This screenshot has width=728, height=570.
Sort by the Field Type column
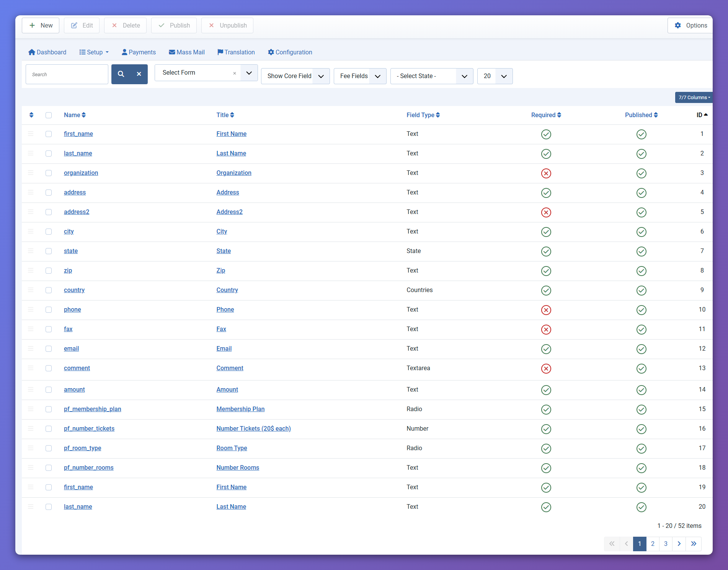(x=423, y=115)
